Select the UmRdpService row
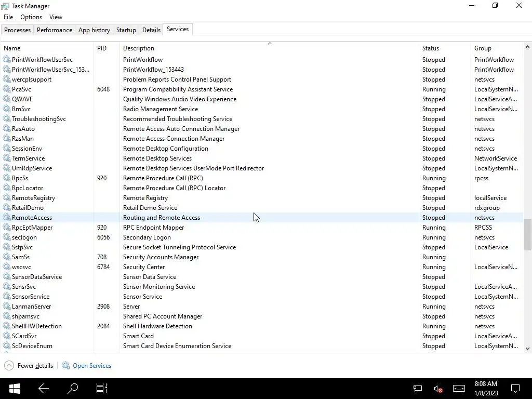 (x=262, y=168)
